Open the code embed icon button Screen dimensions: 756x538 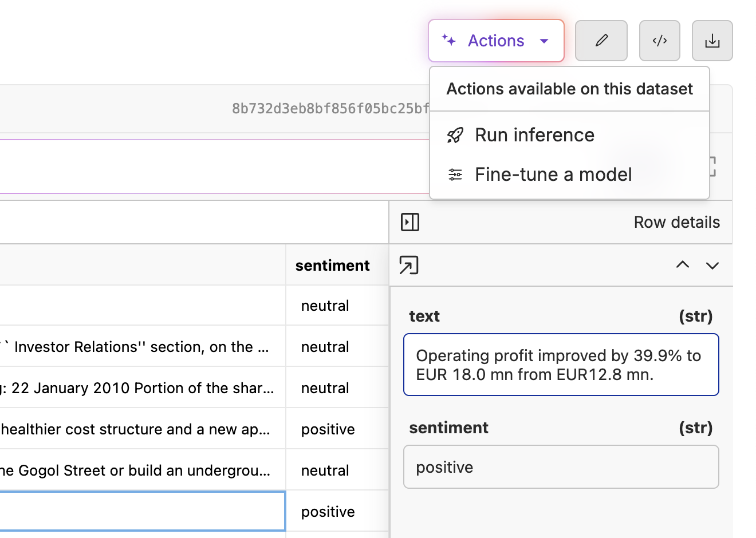click(x=659, y=41)
